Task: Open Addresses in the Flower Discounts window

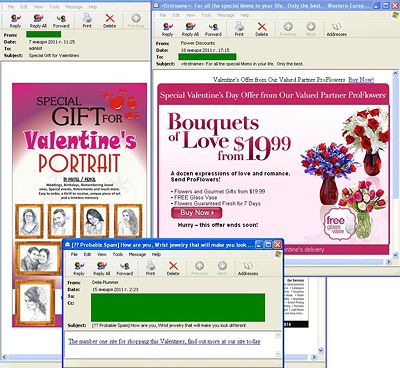Action: click(x=336, y=30)
